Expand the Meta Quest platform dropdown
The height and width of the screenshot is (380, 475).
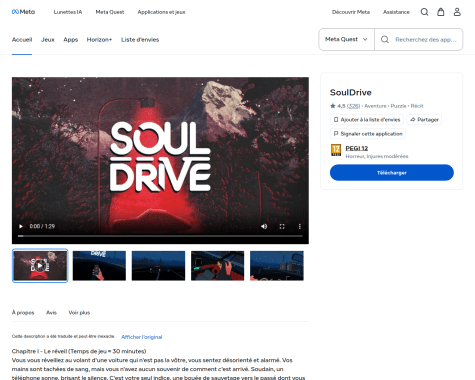point(346,39)
